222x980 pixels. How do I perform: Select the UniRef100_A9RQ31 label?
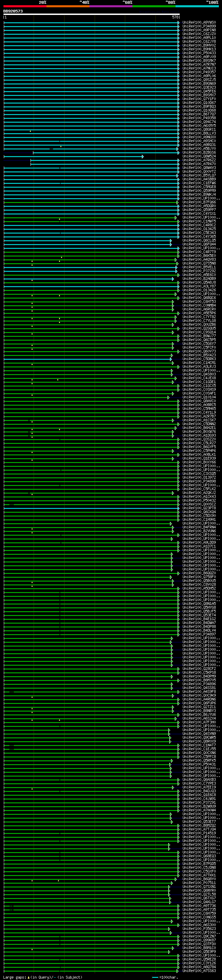pyautogui.click(x=199, y=145)
